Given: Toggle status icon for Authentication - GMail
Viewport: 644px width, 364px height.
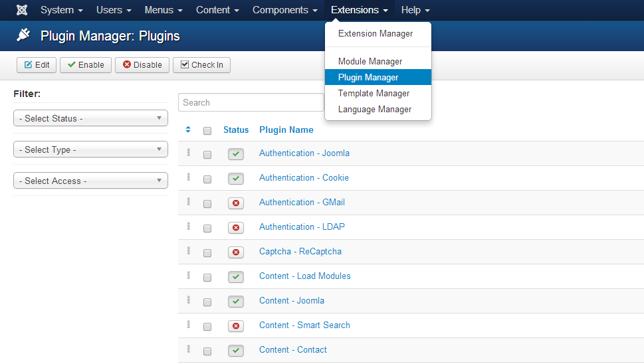Looking at the screenshot, I should click(236, 203).
